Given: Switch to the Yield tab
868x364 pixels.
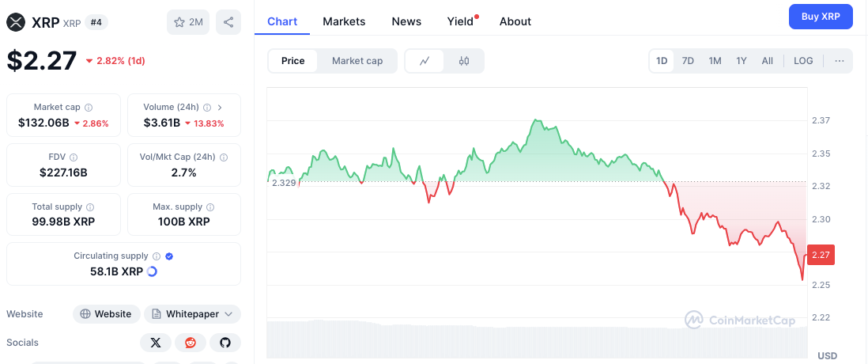Looking at the screenshot, I should [461, 21].
